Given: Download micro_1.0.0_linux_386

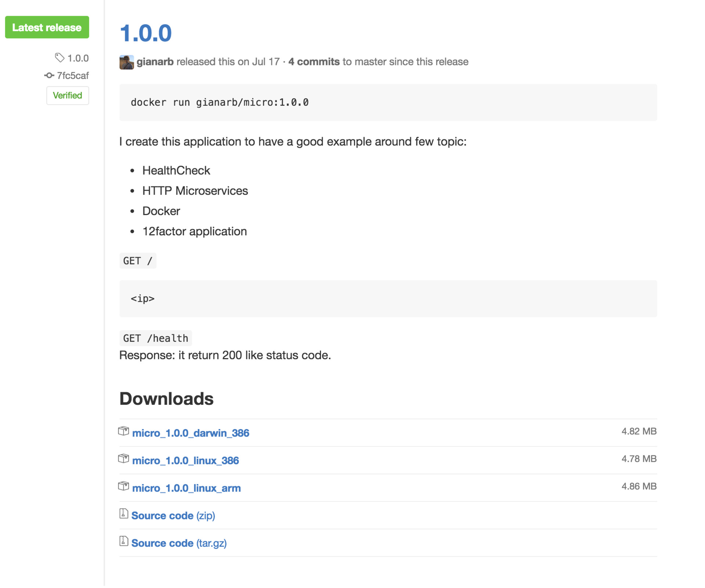Looking at the screenshot, I should point(185,460).
